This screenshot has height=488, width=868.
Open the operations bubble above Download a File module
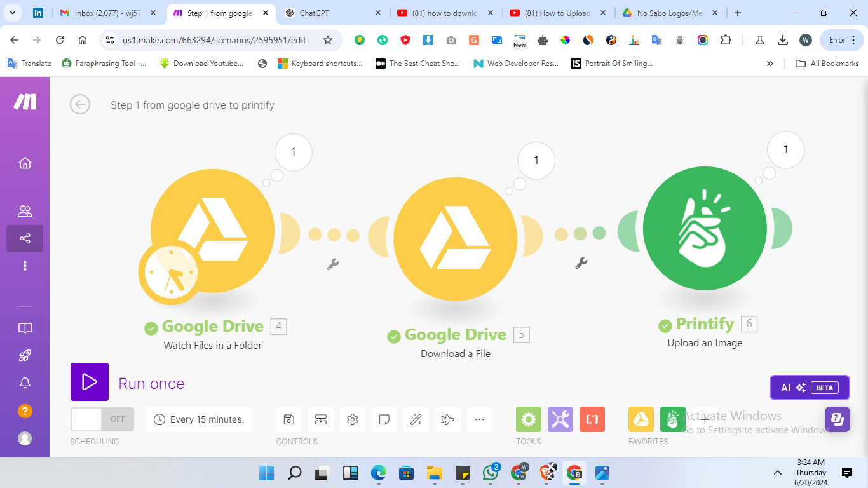536,160
